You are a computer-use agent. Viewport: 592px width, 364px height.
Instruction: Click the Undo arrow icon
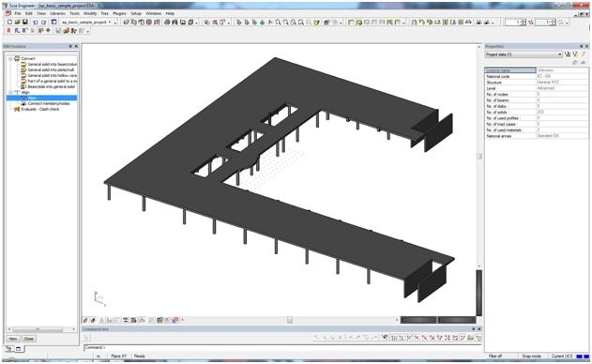[35, 23]
